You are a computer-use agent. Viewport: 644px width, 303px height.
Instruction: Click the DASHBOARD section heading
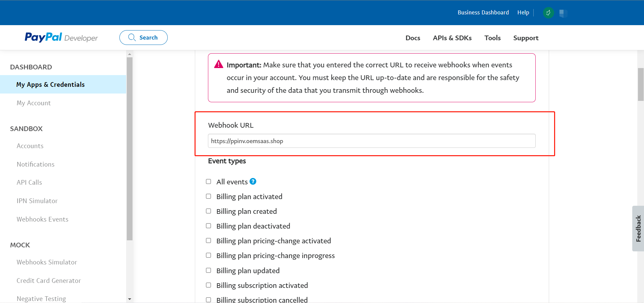[x=31, y=67]
